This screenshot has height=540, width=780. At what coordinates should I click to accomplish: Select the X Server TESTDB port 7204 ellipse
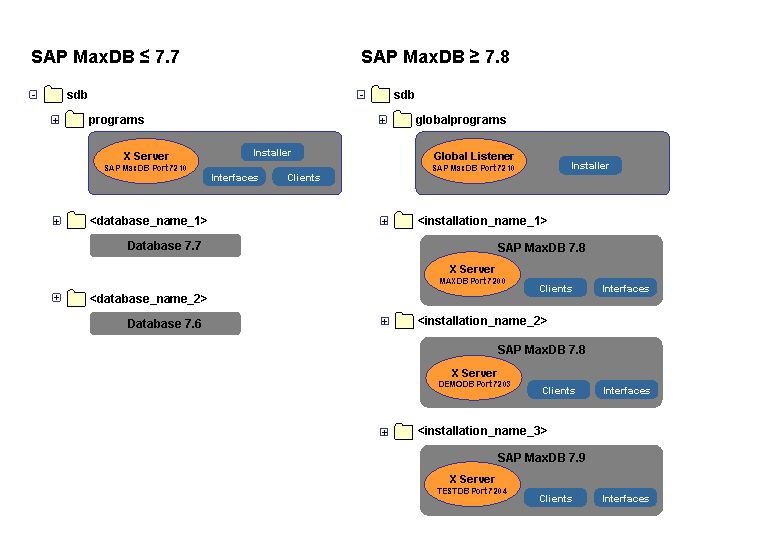pyautogui.click(x=472, y=484)
